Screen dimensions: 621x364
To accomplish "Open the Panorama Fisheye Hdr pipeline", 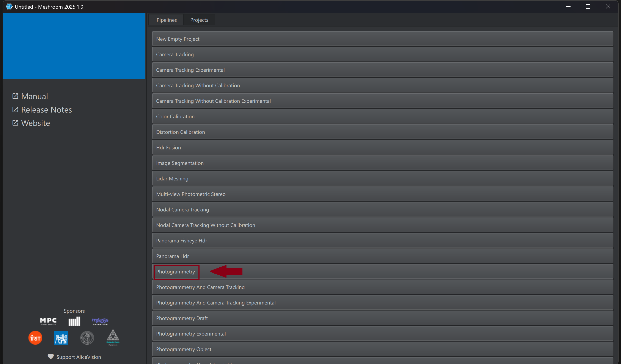I will [382, 240].
